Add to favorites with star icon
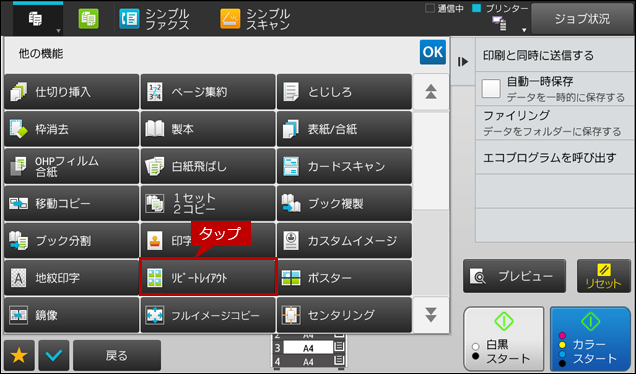The width and height of the screenshot is (636, 374). 19,356
